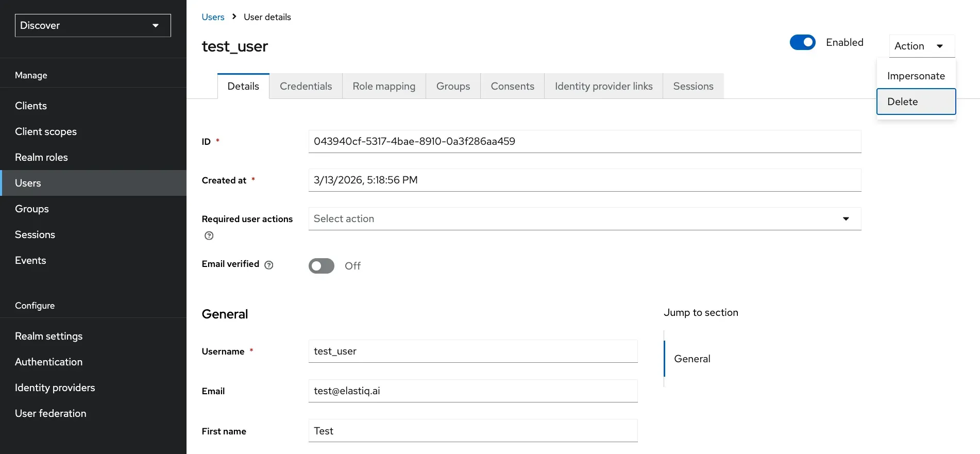Jump to the General section
Screen dimensions: 980x454
click(692, 359)
